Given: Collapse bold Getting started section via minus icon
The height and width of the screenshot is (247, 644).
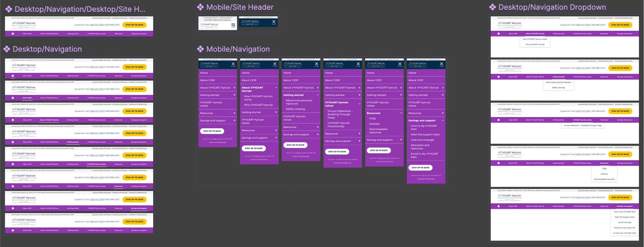Looking at the screenshot, I should point(318,95).
